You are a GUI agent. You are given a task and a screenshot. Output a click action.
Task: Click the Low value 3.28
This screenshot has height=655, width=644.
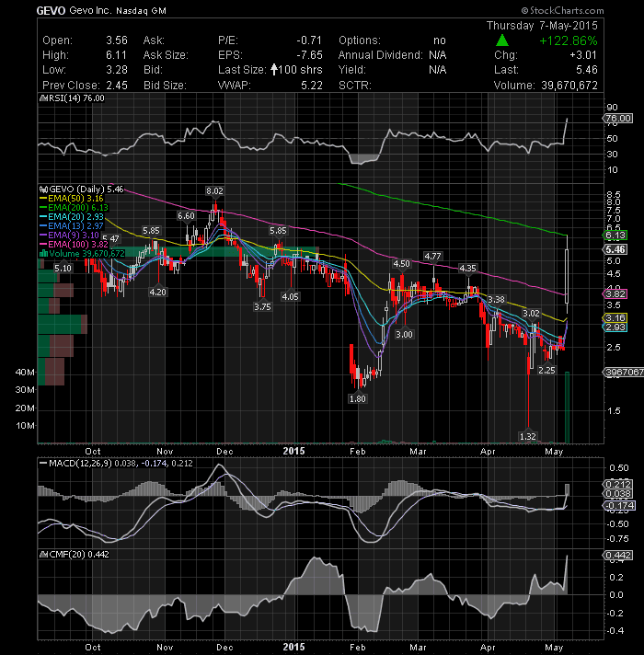point(117,69)
